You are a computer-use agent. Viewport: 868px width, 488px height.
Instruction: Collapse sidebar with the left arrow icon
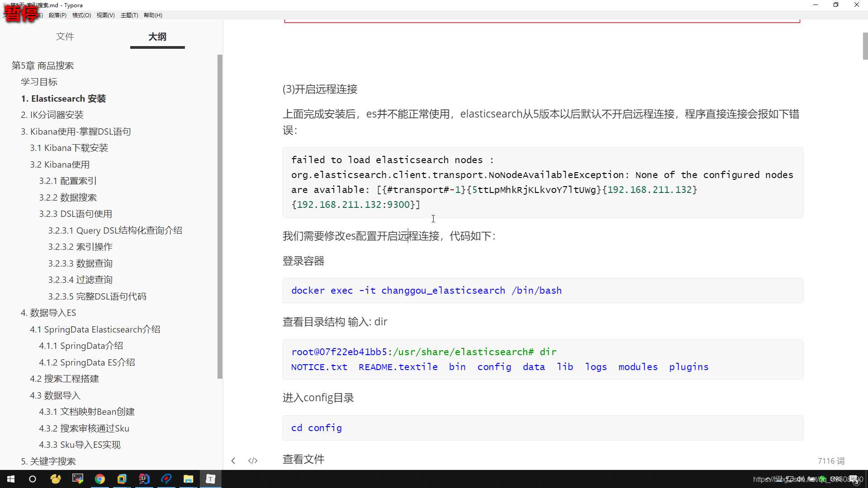(233, 460)
